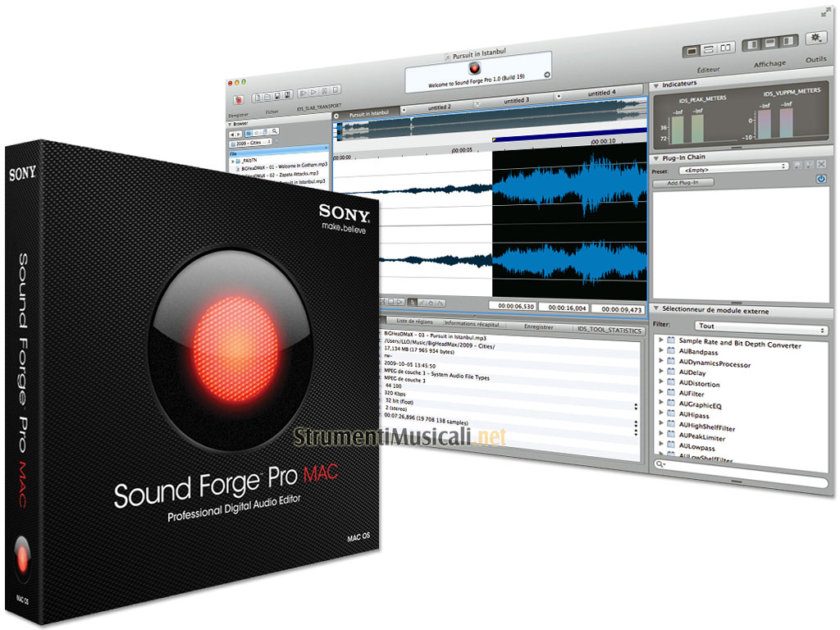
Task: Switch to the untitled 3 tab
Action: pos(516,102)
